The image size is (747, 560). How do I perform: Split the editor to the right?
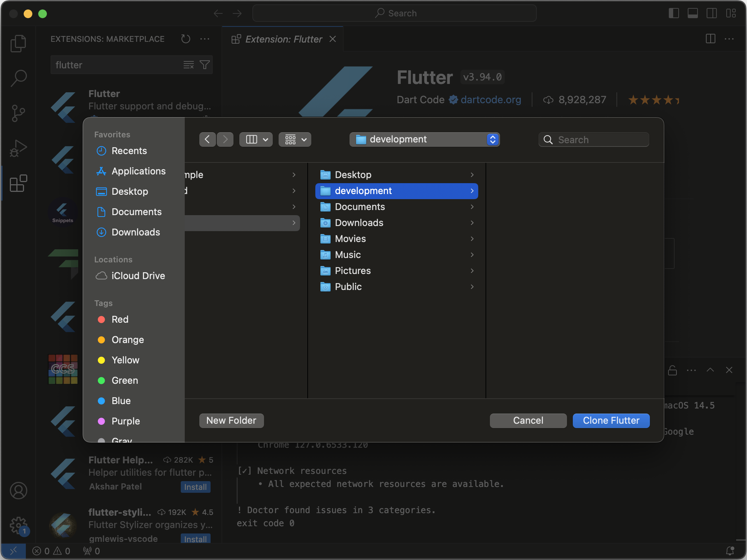710,39
